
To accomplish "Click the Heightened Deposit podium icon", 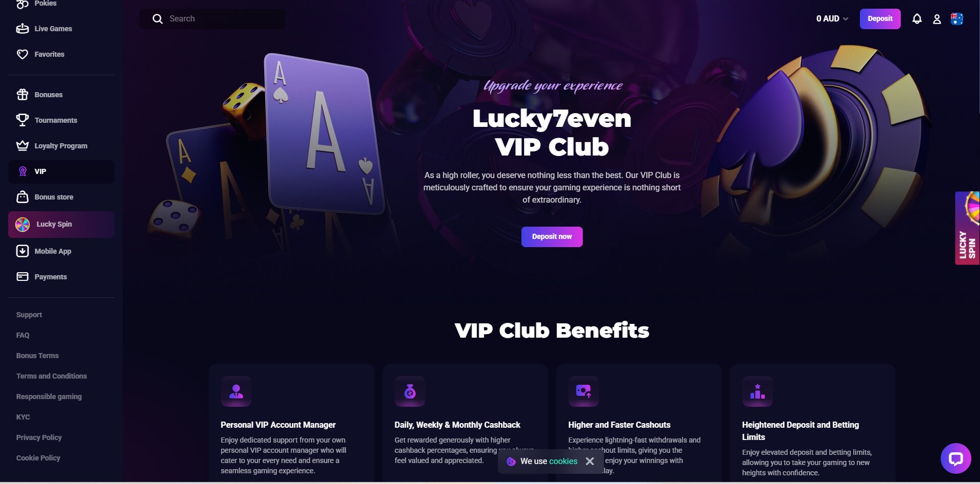I will tap(758, 391).
